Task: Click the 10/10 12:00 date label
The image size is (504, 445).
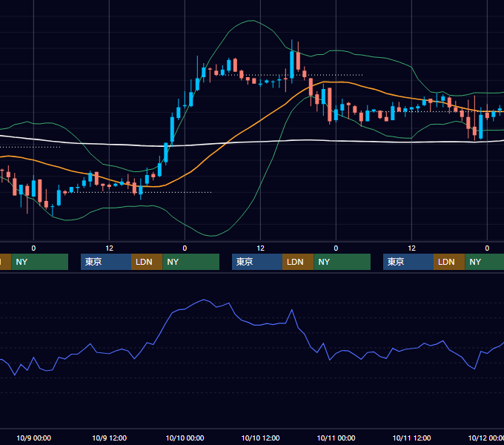Action: [260, 438]
